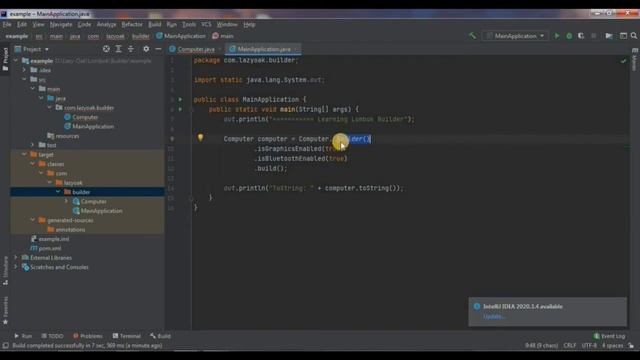Open the Refactor menu
The height and width of the screenshot is (360, 640).
pos(132,24)
